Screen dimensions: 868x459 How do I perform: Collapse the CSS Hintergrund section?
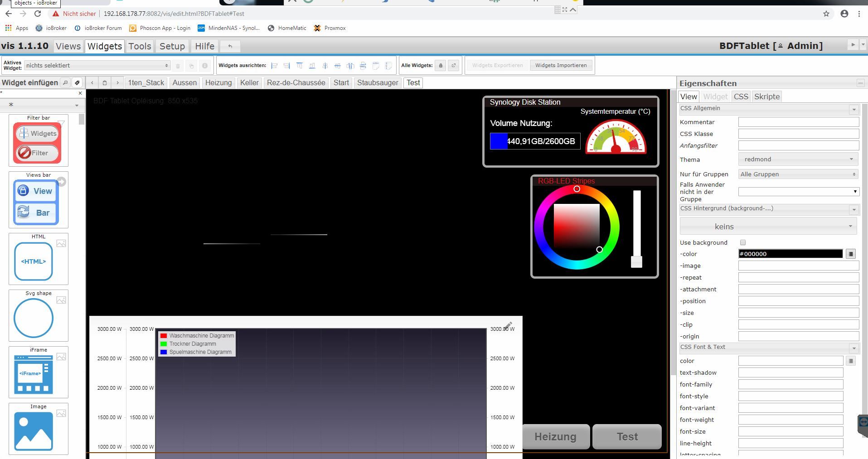854,209
